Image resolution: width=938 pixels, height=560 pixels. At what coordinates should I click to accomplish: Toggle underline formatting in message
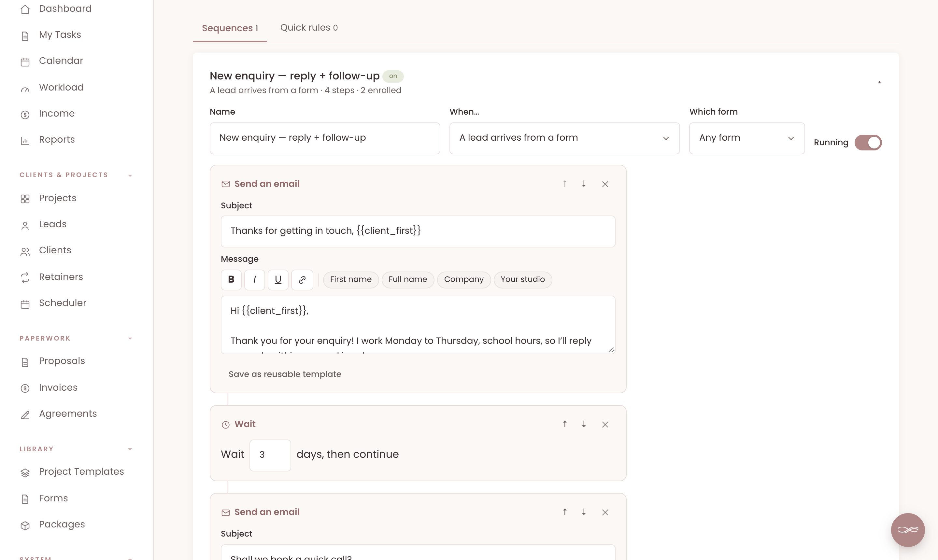tap(278, 280)
